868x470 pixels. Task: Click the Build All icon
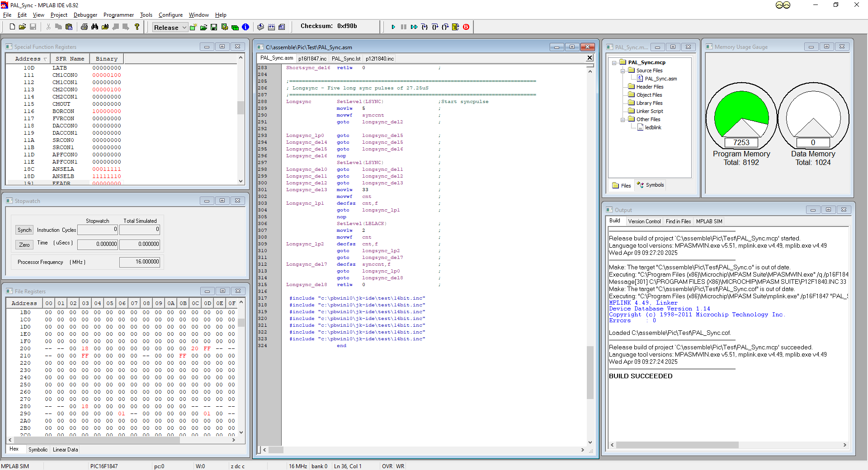pos(271,27)
